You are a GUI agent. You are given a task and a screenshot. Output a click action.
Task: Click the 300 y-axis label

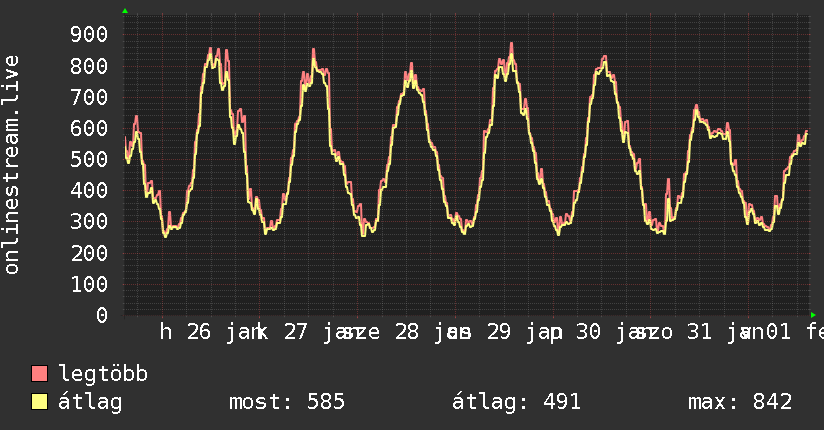89,222
